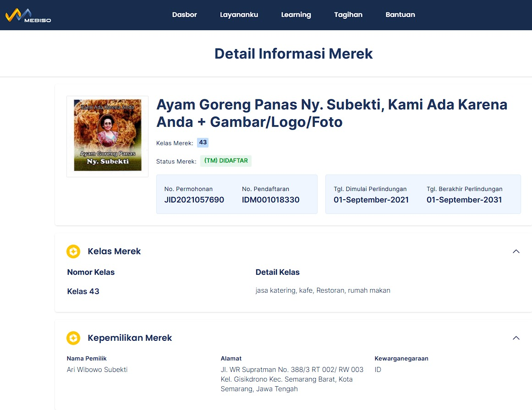The width and height of the screenshot is (532, 410).
Task: Click the Alamat label
Action: coord(231,358)
